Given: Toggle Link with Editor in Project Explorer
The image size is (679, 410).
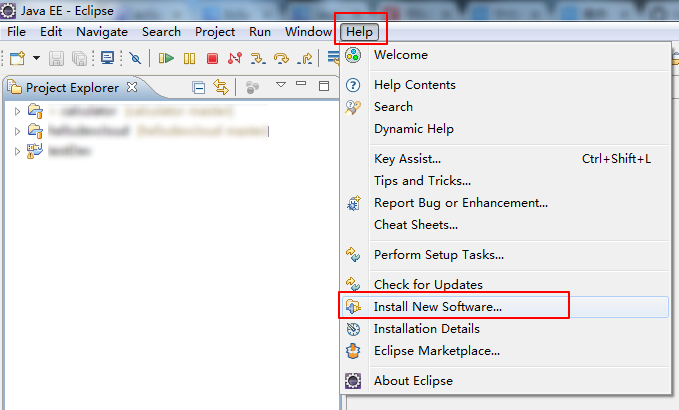Looking at the screenshot, I should 221,88.
